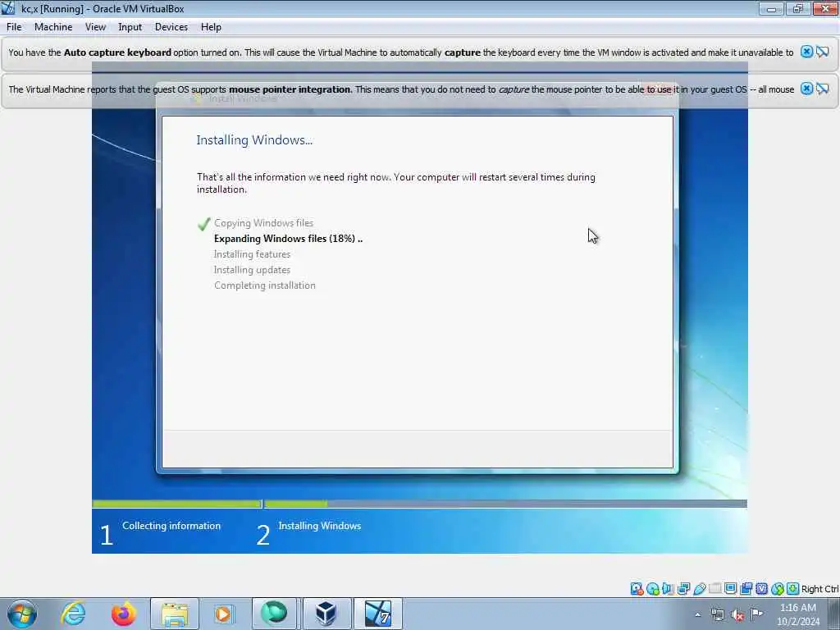
Task: Restore down the VirtualBox window
Action: [x=798, y=8]
